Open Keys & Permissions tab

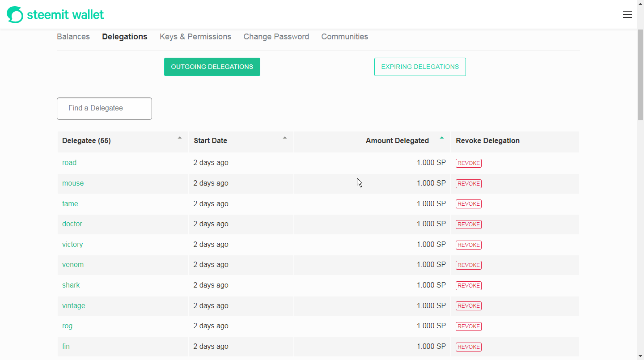[x=195, y=37]
